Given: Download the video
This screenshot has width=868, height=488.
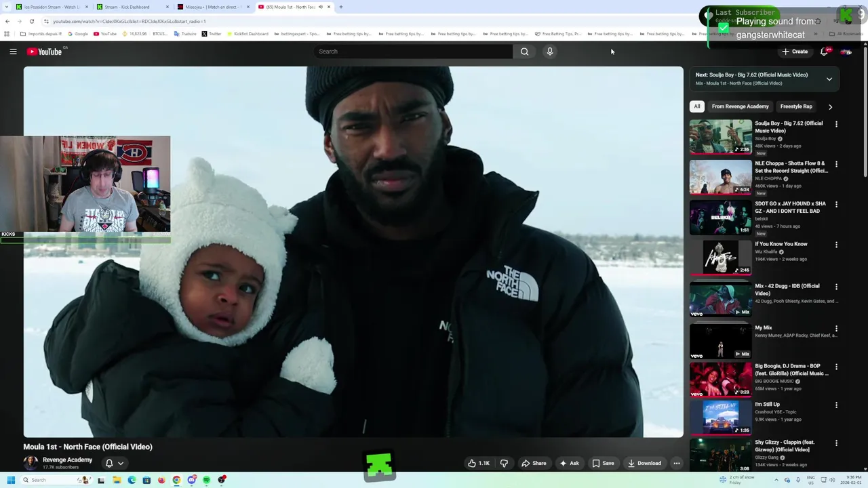Looking at the screenshot, I should click(x=644, y=464).
